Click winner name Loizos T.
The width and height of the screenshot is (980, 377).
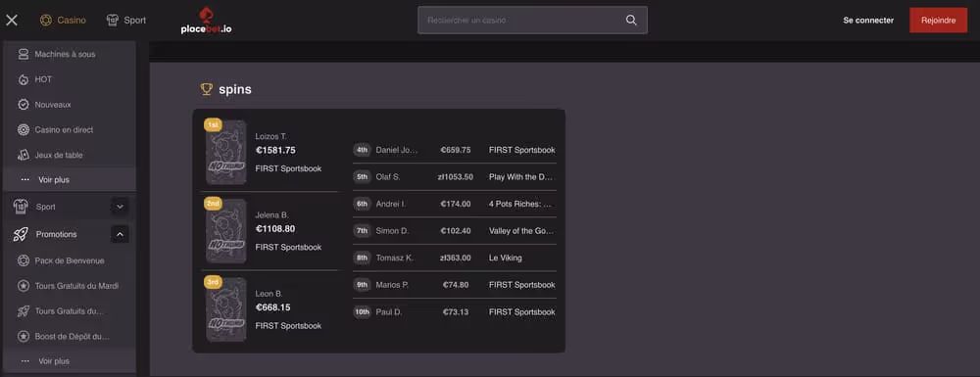pyautogui.click(x=270, y=136)
